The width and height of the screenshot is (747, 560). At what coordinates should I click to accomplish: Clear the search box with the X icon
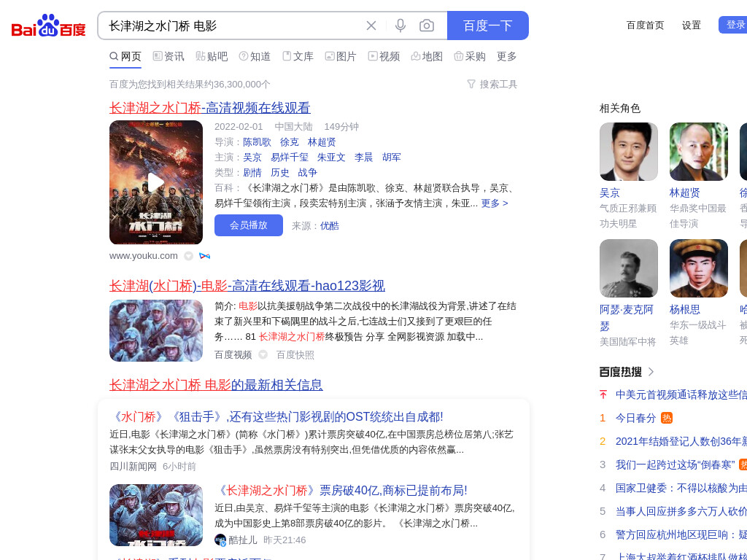[x=371, y=26]
